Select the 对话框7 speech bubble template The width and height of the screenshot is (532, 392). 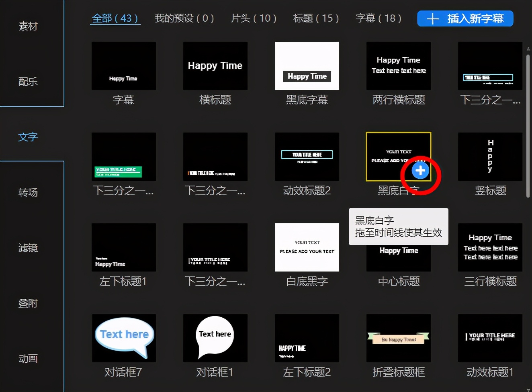click(123, 338)
